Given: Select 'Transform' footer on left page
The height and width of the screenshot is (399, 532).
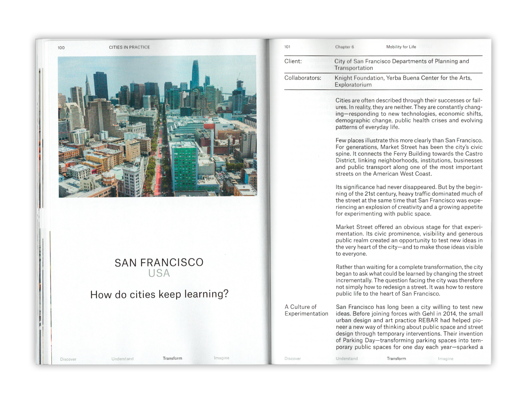Looking at the screenshot, I should click(173, 358).
